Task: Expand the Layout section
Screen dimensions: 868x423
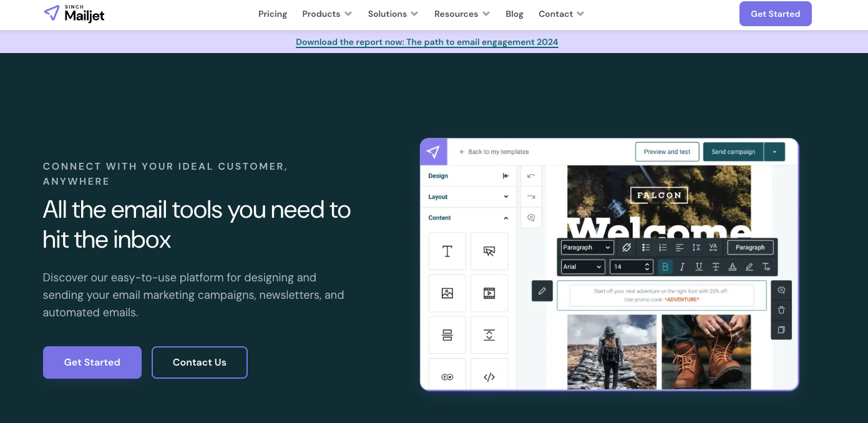Action: pyautogui.click(x=468, y=197)
